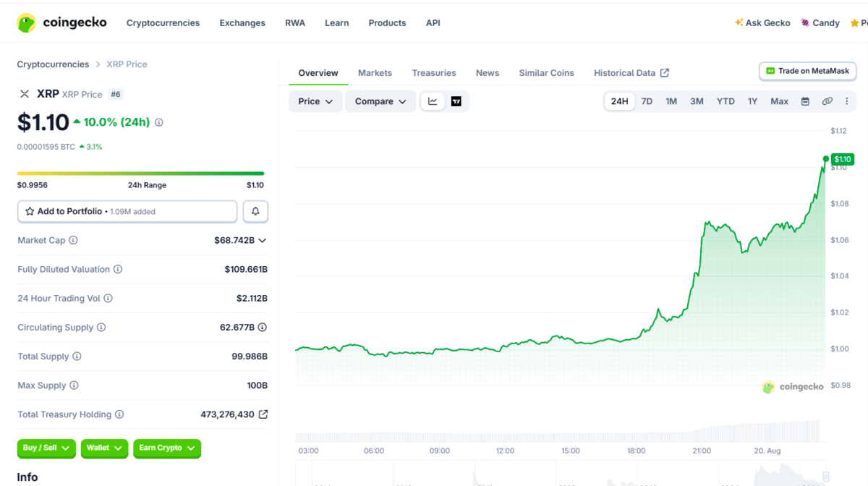Click 24 Hour Trading Vol info icon

pos(109,298)
